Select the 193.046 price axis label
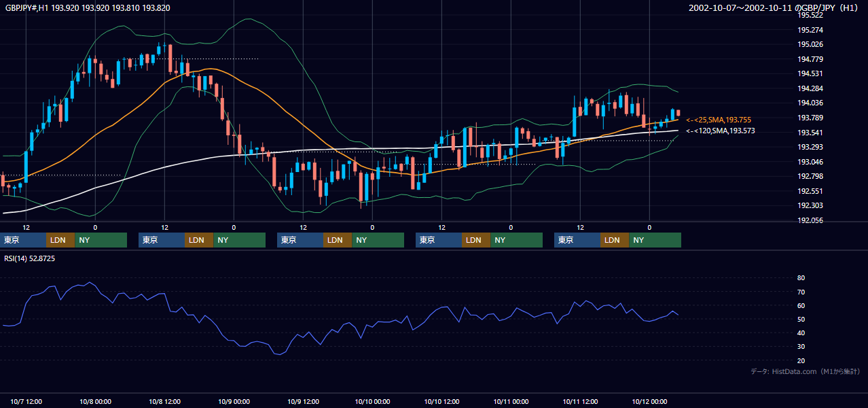 point(810,162)
